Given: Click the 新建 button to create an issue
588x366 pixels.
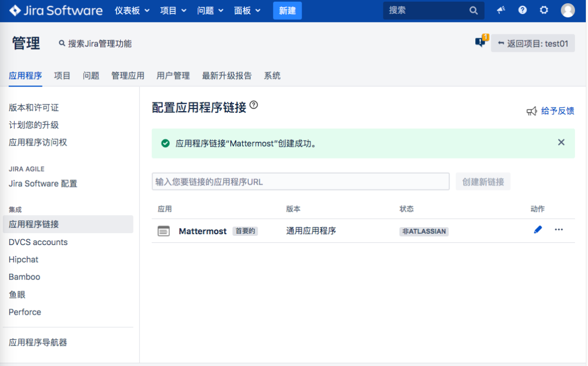Looking at the screenshot, I should coord(287,10).
